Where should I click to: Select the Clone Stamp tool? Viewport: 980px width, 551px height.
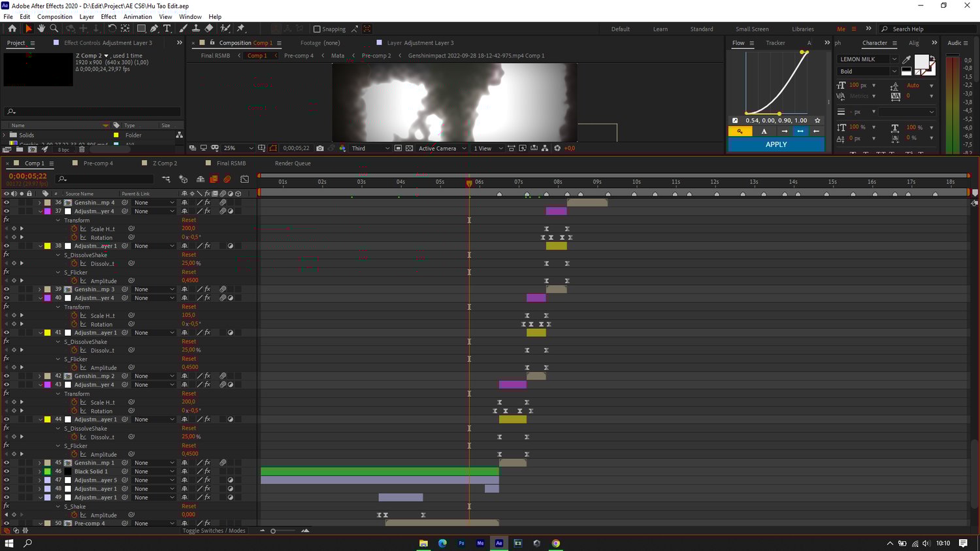pyautogui.click(x=195, y=29)
